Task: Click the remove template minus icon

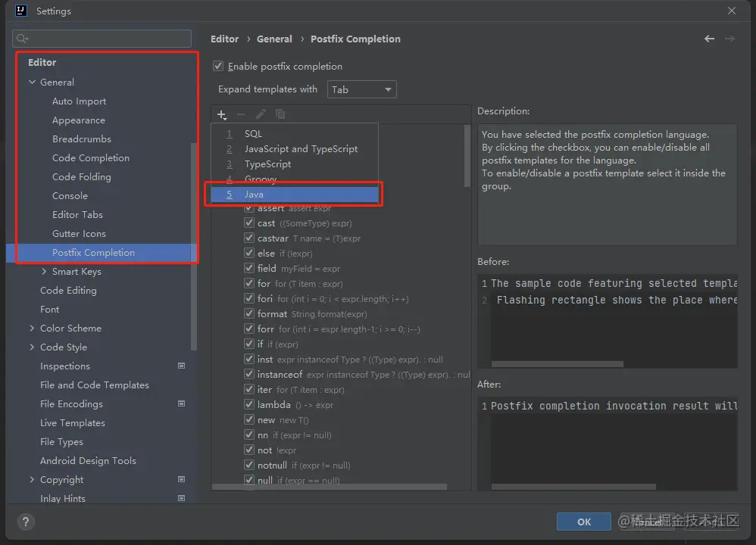Action: coord(241,115)
